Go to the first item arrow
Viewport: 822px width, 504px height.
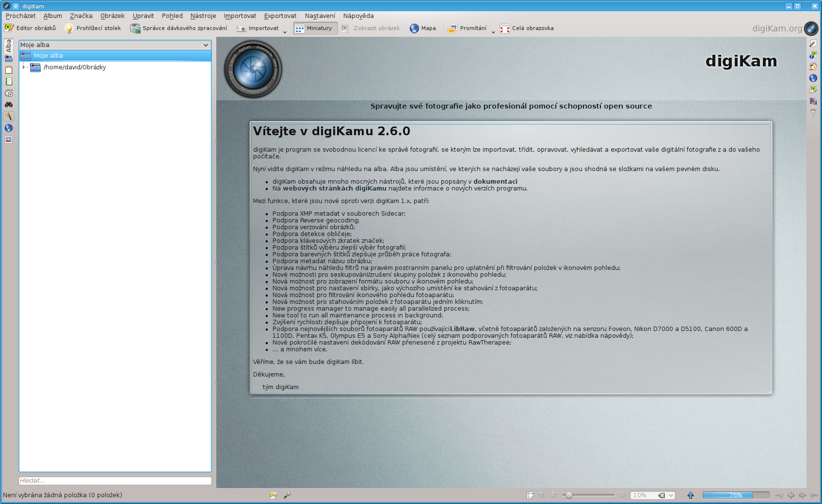point(779,495)
